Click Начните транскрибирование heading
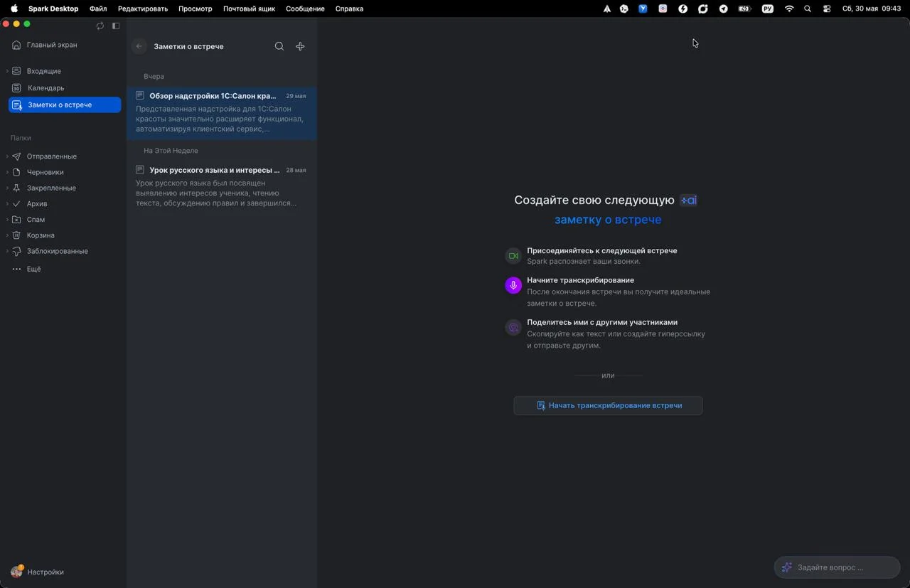 tap(580, 280)
